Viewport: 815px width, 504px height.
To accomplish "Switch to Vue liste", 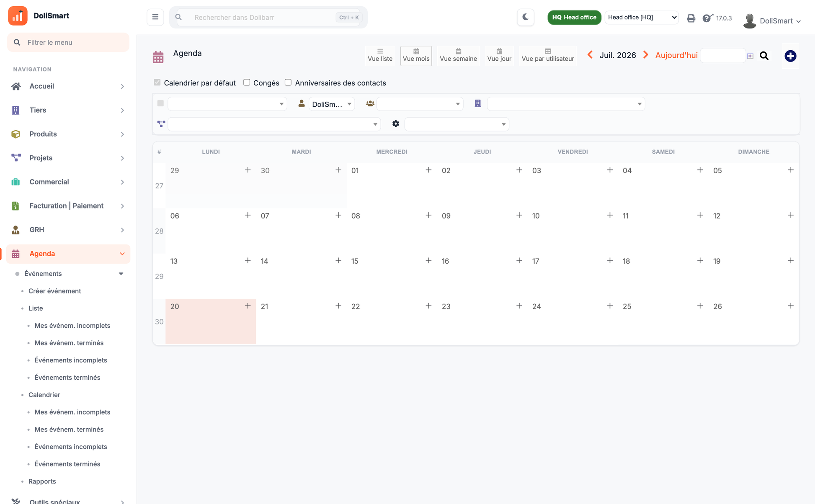I will tap(380, 55).
